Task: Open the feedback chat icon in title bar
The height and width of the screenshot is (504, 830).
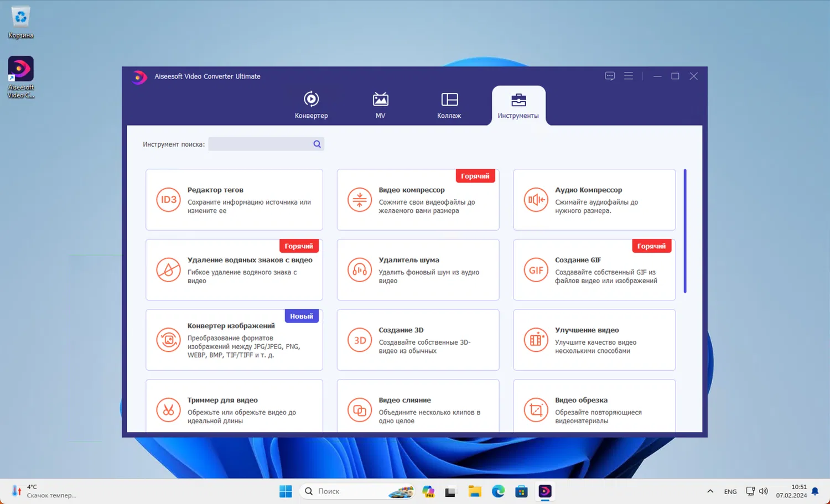Action: [x=610, y=76]
